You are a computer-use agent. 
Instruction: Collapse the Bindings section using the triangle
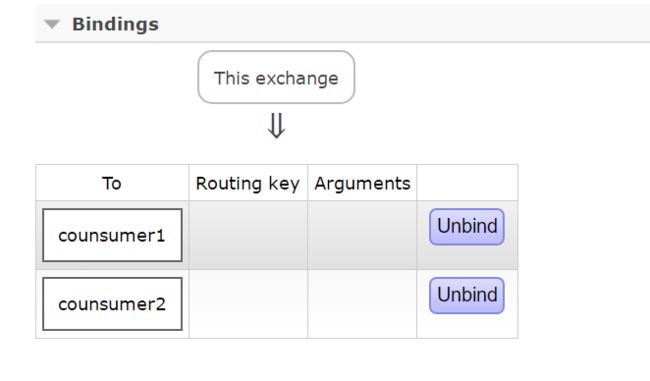coord(52,24)
